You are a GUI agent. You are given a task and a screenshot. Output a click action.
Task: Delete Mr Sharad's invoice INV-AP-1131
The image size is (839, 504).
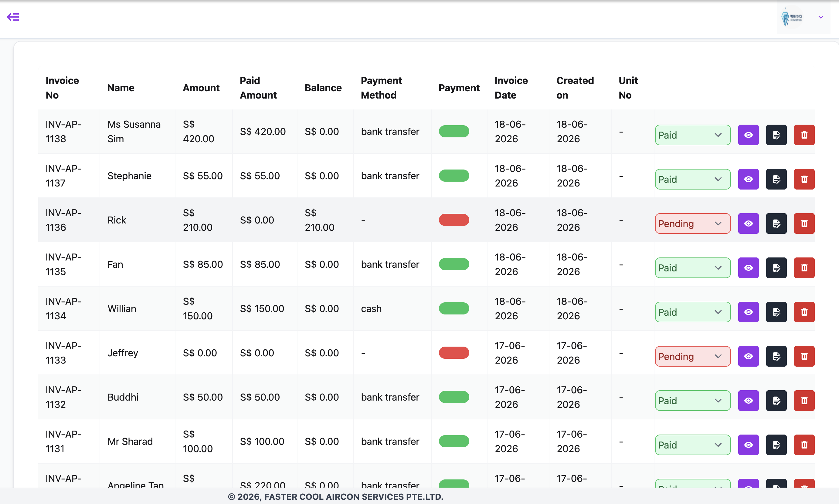(804, 445)
